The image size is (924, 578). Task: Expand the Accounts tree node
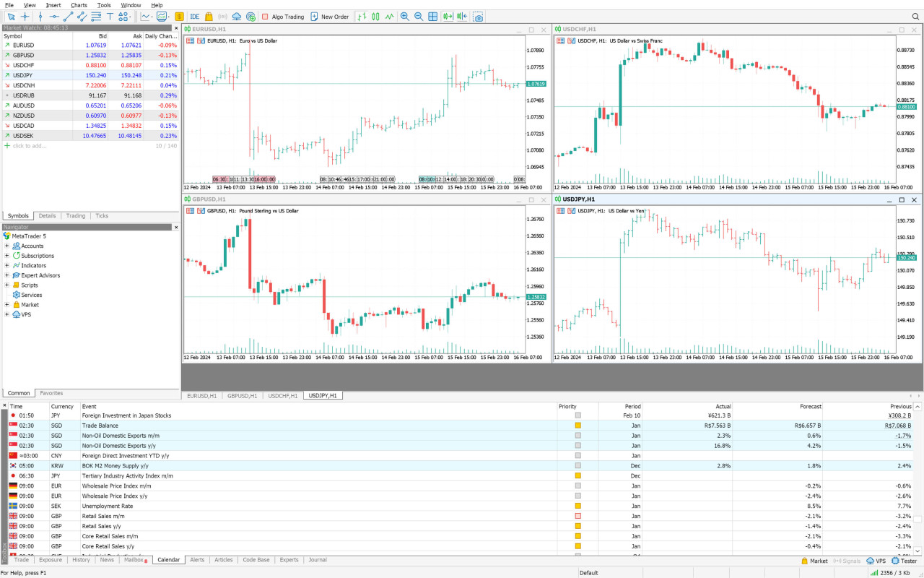pos(7,246)
